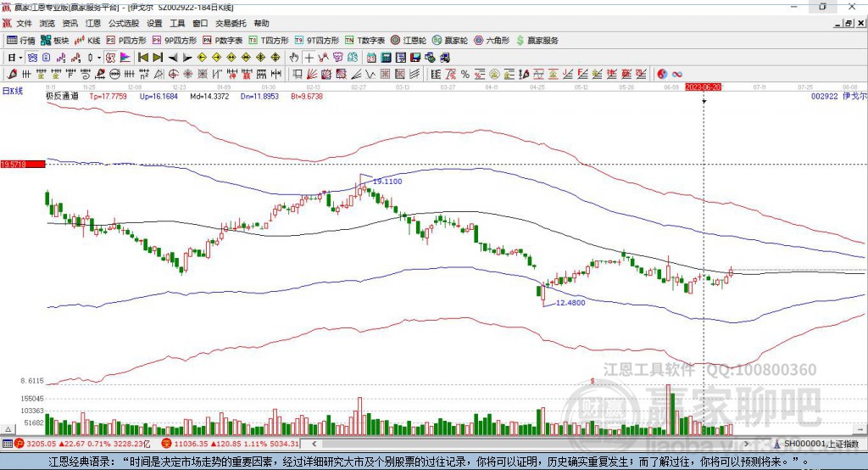Image resolution: width=868 pixels, height=470 pixels.
Task: Click the 极反通道 indicator label
Action: [x=62, y=96]
